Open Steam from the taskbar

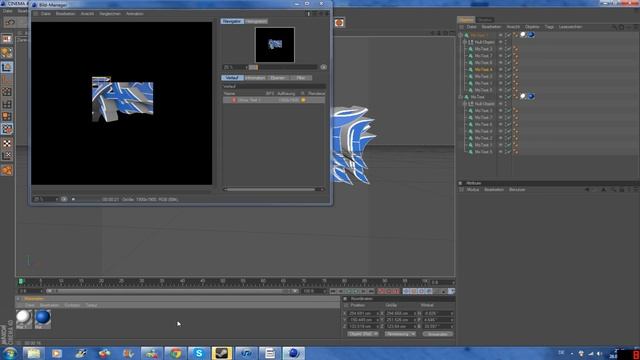point(222,353)
